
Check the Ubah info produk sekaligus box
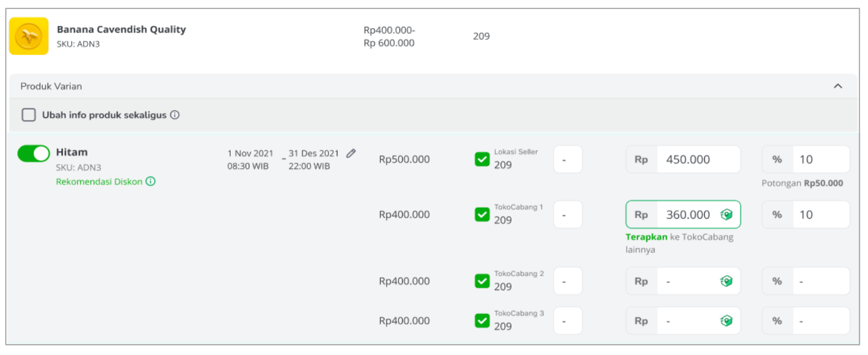click(x=29, y=115)
